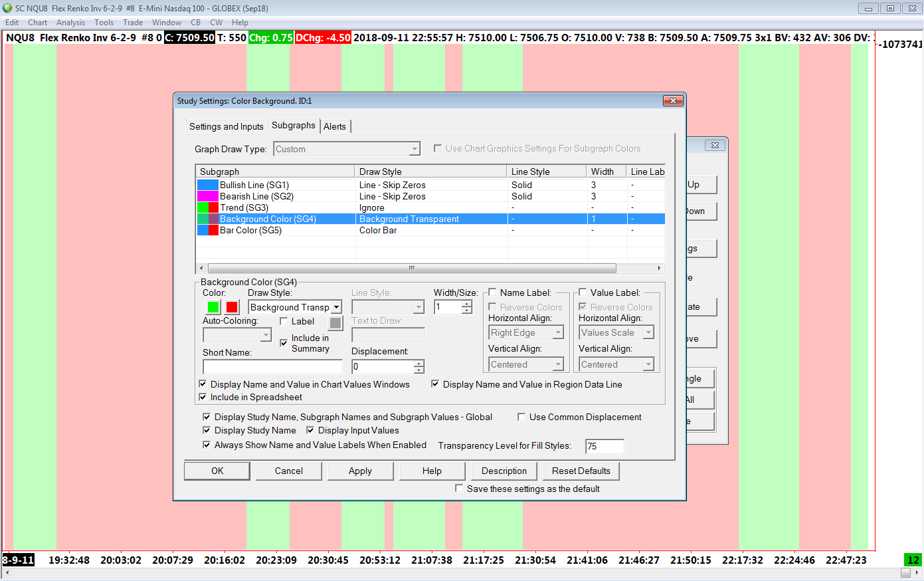
Task: Click the Draw Style column header
Action: point(431,172)
